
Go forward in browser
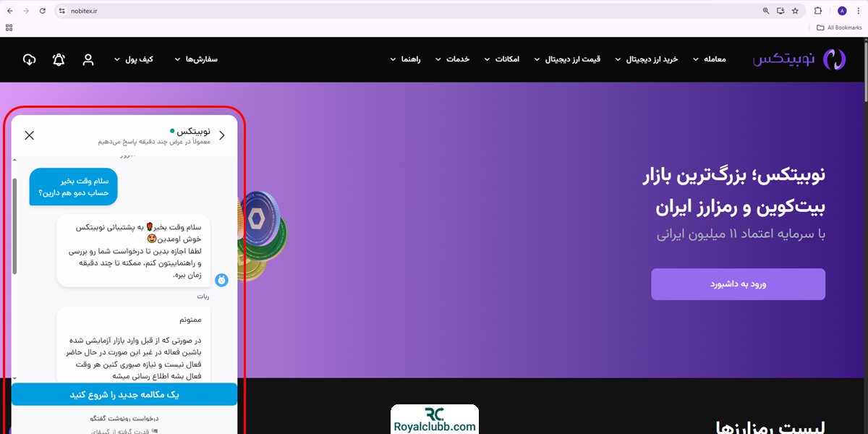pyautogui.click(x=27, y=11)
